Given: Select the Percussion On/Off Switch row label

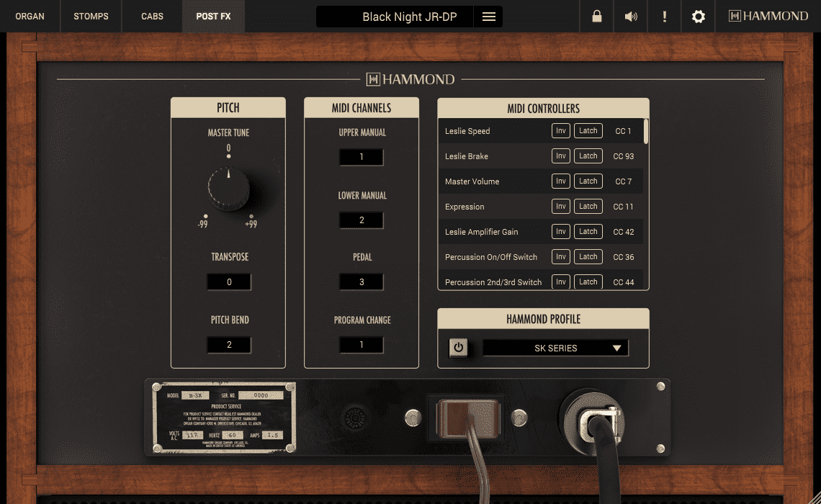Looking at the screenshot, I should point(490,257).
